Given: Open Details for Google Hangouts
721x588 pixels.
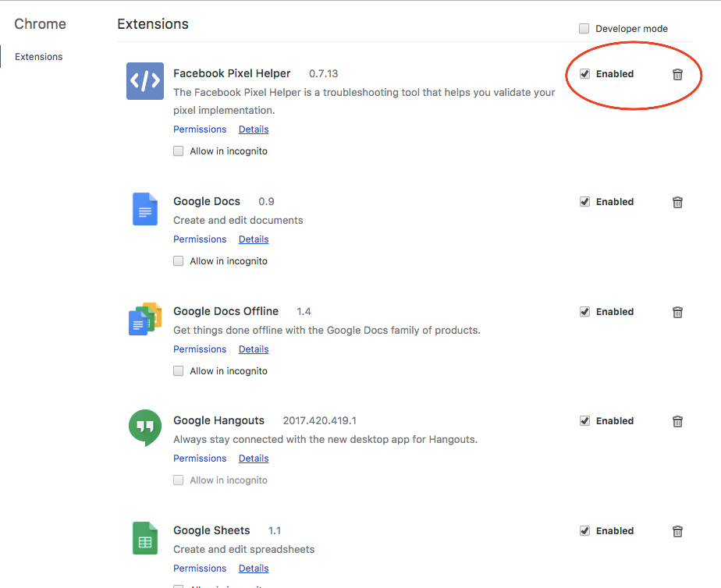Looking at the screenshot, I should (x=254, y=458).
